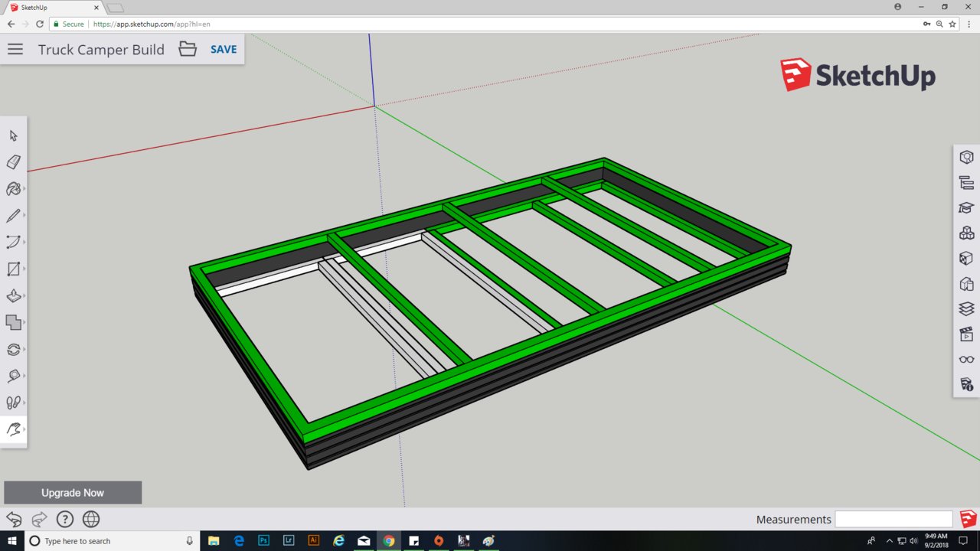The image size is (980, 551).
Task: Pick the Line pencil tool
Action: (x=13, y=216)
